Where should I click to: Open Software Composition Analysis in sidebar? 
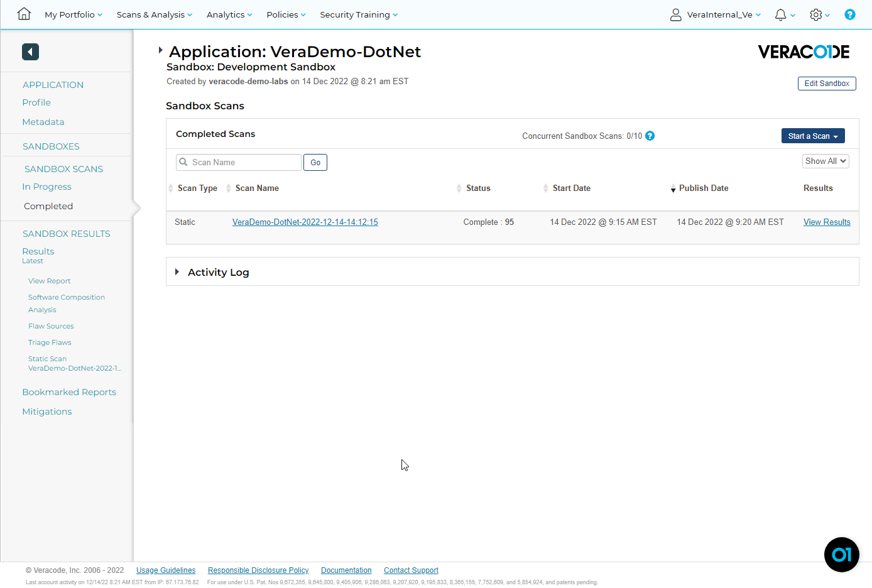67,303
